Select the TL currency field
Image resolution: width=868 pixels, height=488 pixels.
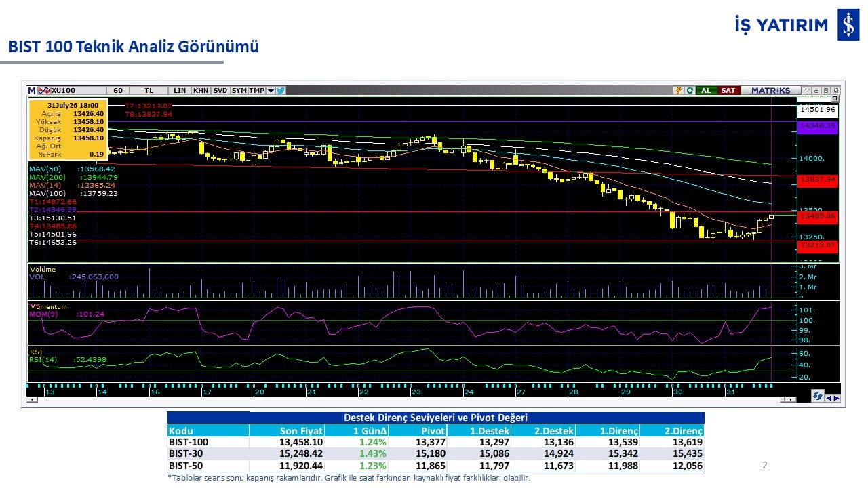point(149,90)
